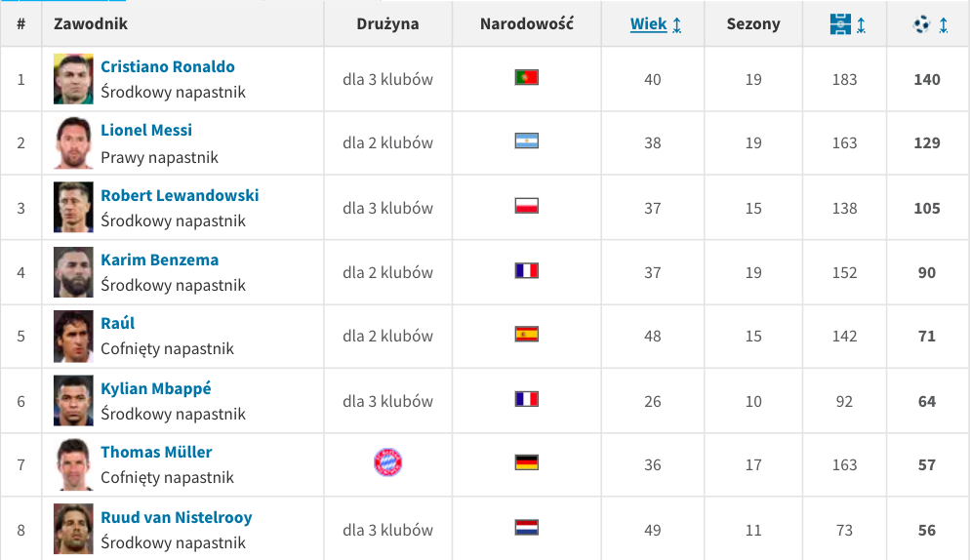Click the Germany flag icon
Screen dimensions: 970x560
[x=526, y=462]
